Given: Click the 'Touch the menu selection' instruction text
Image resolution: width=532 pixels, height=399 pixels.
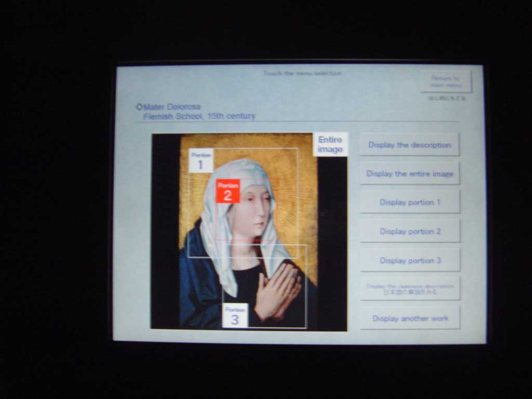Looking at the screenshot, I should pyautogui.click(x=302, y=73).
